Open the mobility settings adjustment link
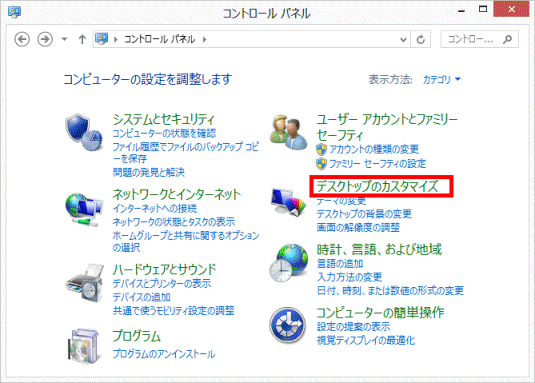535x383 pixels. [x=173, y=311]
